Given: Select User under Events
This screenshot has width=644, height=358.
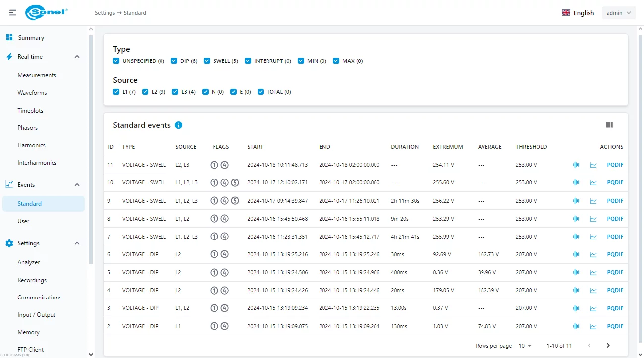Looking at the screenshot, I should click(x=23, y=221).
